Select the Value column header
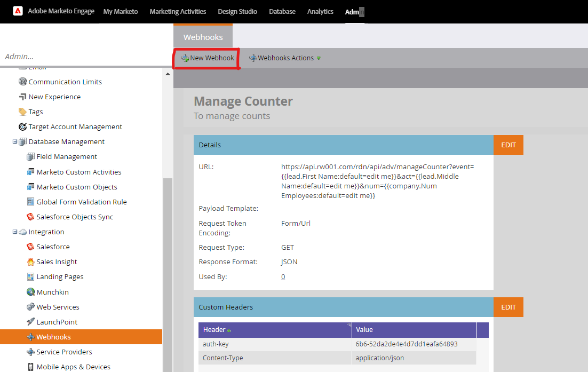Screen dimensions: 588x372 415,330
